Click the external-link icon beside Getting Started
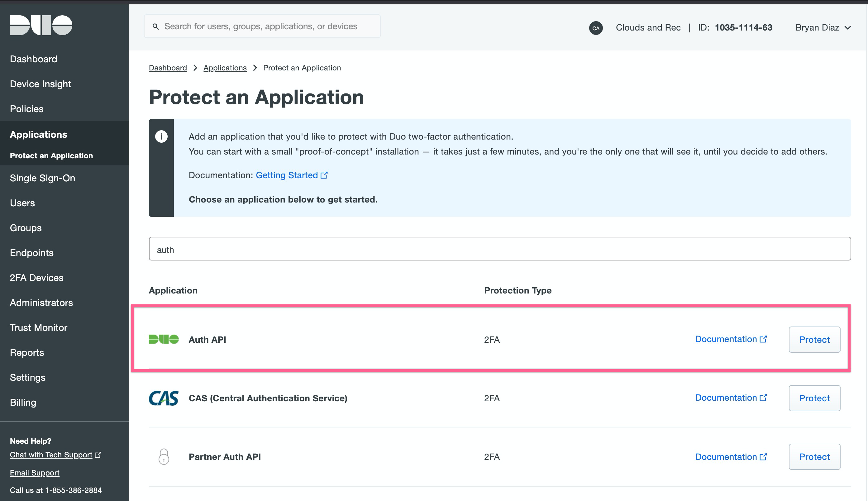The width and height of the screenshot is (868, 501). [x=325, y=175]
